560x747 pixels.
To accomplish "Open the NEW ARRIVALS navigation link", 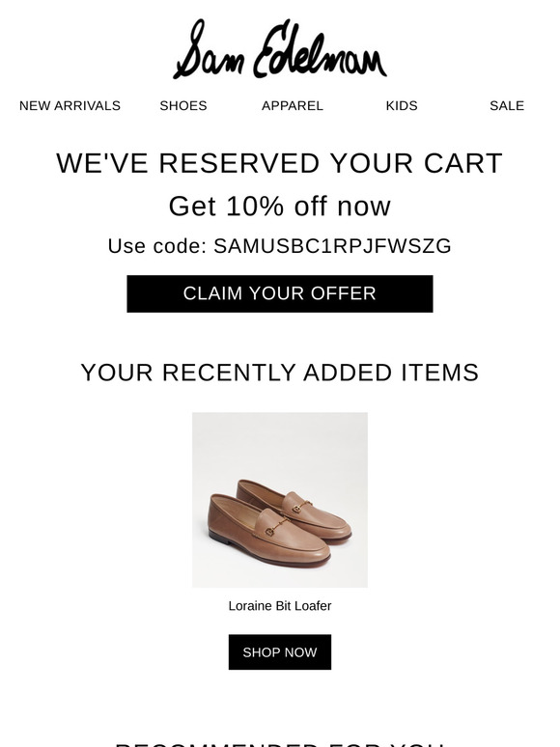I will (x=70, y=106).
